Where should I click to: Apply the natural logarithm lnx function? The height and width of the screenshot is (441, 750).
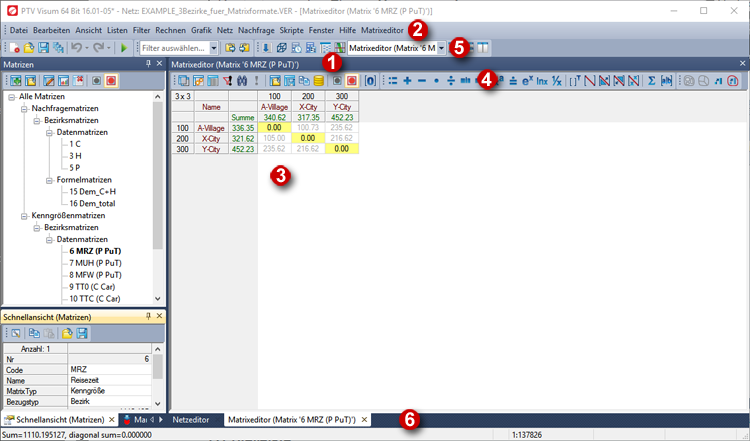click(x=541, y=80)
